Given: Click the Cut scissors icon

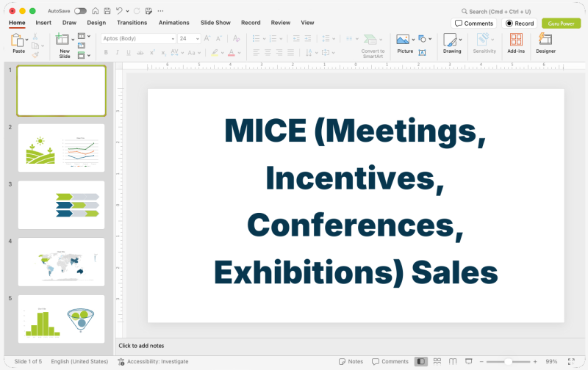Looking at the screenshot, I should click(35, 36).
